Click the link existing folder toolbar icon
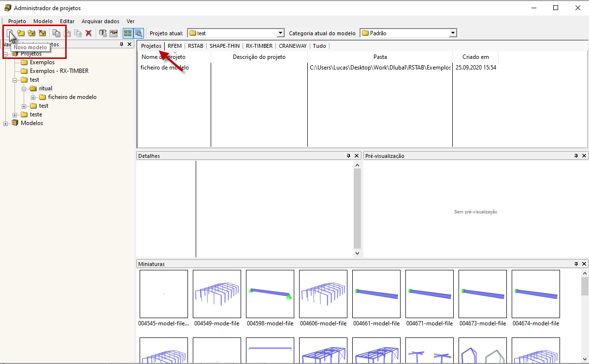The image size is (589, 364). (31, 33)
